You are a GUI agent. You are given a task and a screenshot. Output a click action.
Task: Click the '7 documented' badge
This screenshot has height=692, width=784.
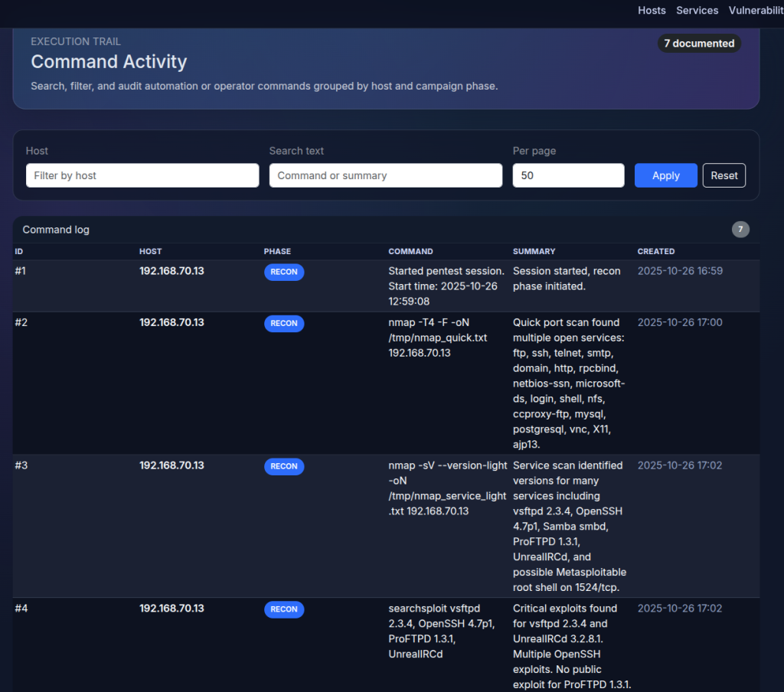698,44
